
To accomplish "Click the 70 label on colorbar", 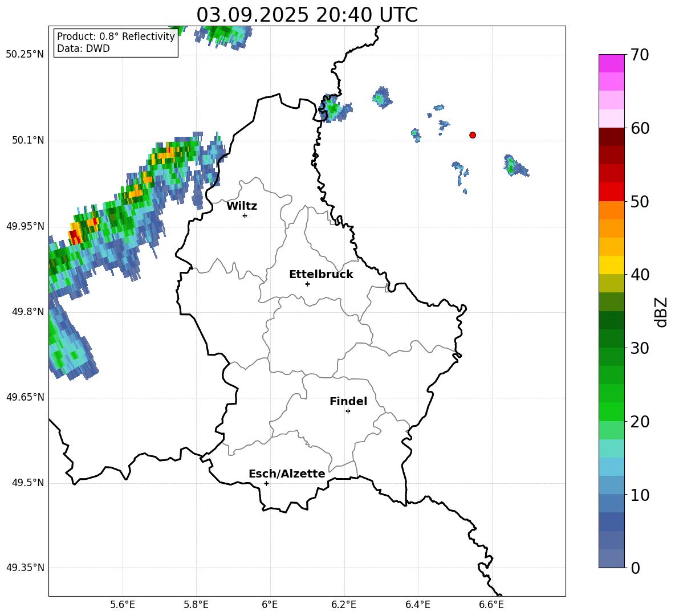I will pyautogui.click(x=640, y=55).
